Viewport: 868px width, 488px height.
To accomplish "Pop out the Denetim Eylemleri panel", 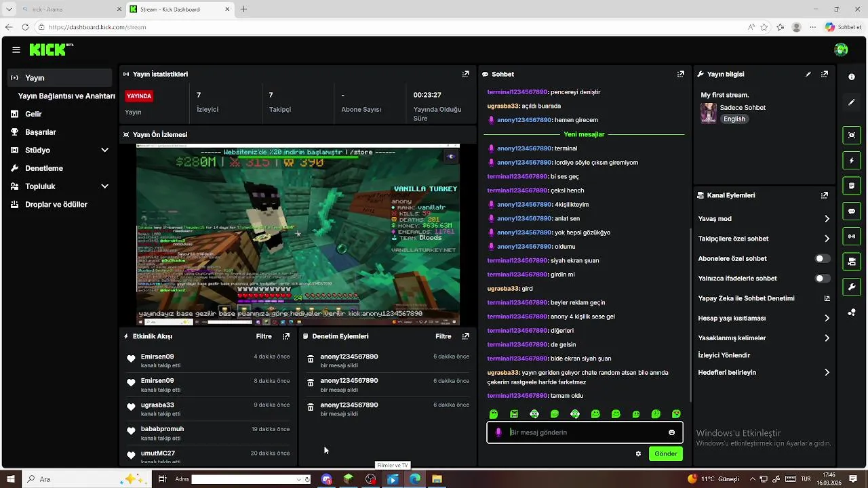I will [x=465, y=336].
